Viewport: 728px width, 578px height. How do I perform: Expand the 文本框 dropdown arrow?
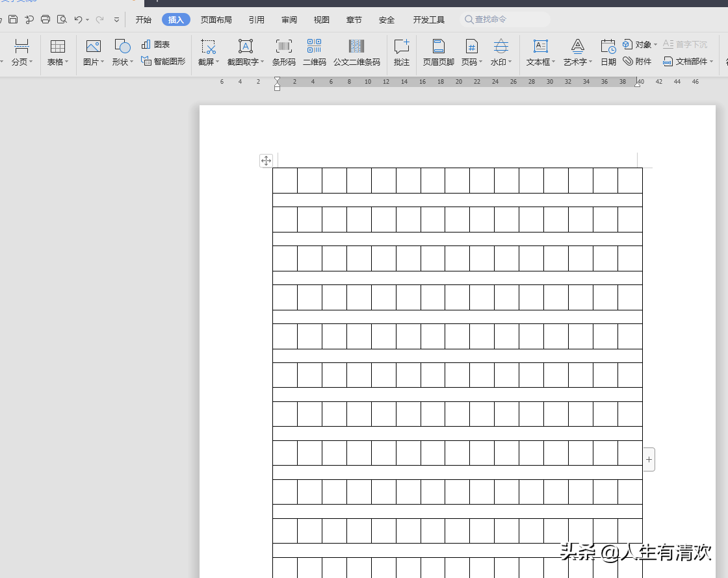pos(553,62)
